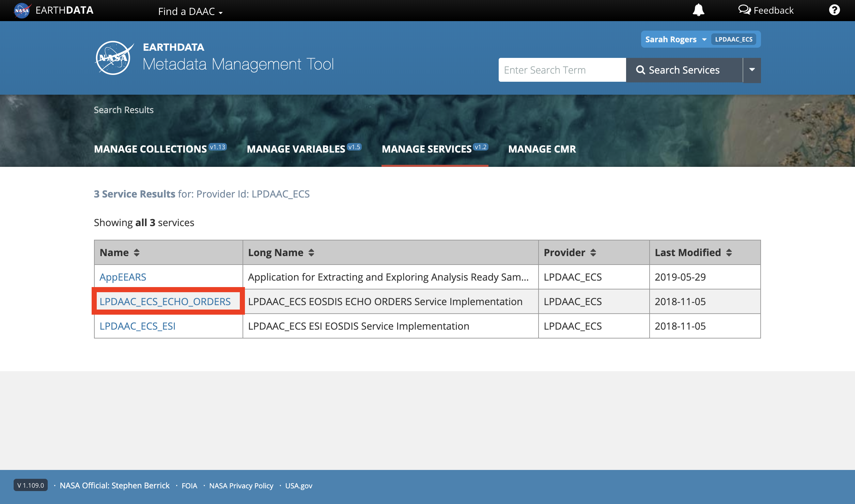Click the Application for Extracting long name cell

[390, 277]
